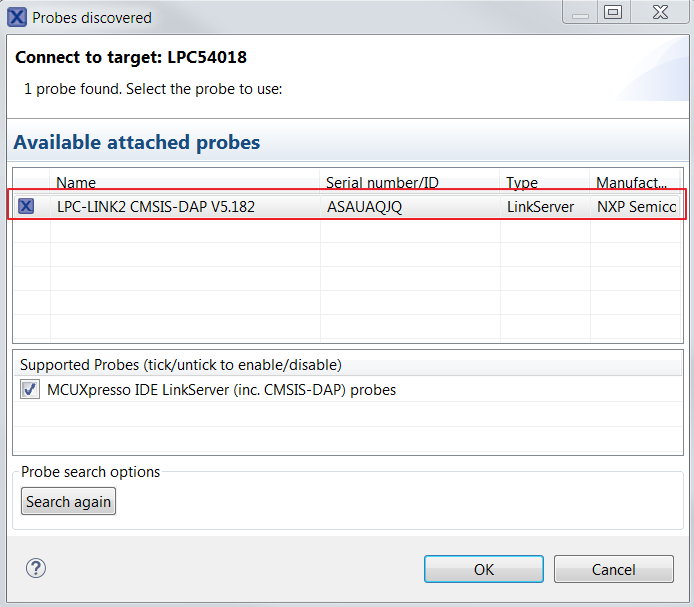694x607 pixels.
Task: Maximize the Probes discovered dialog
Action: tap(612, 12)
